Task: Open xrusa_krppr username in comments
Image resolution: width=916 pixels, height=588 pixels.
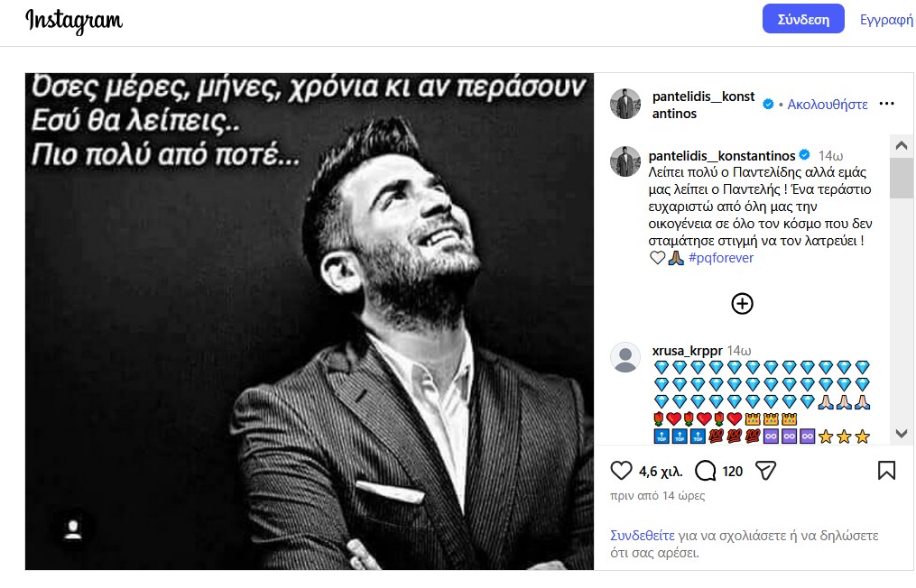Action: click(687, 351)
